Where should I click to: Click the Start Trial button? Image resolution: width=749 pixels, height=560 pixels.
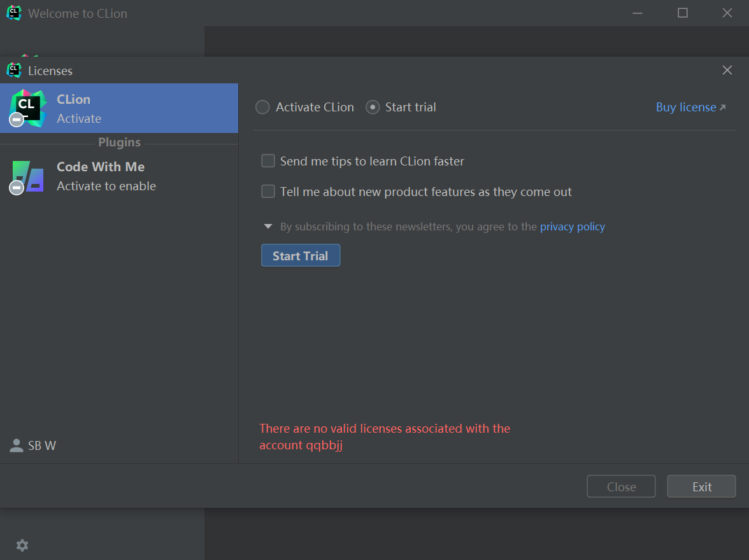tap(301, 255)
